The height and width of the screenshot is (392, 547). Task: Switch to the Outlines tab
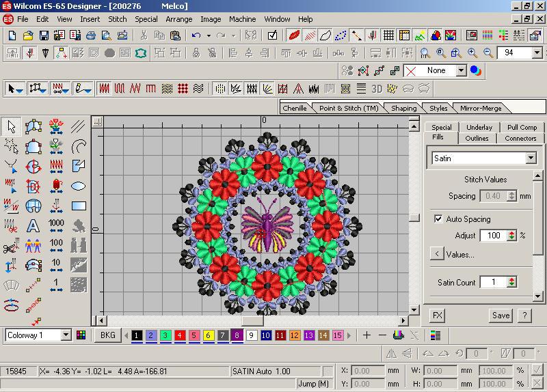pyautogui.click(x=477, y=139)
